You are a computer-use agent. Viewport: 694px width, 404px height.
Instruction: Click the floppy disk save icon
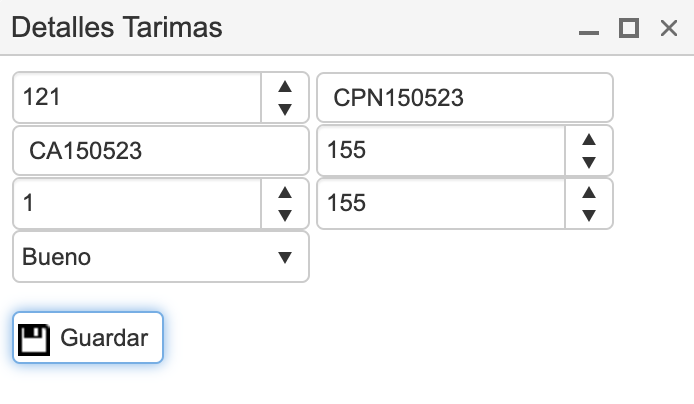[34, 340]
